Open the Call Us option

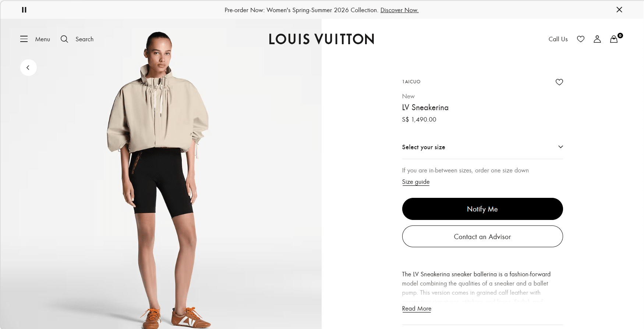[558, 39]
